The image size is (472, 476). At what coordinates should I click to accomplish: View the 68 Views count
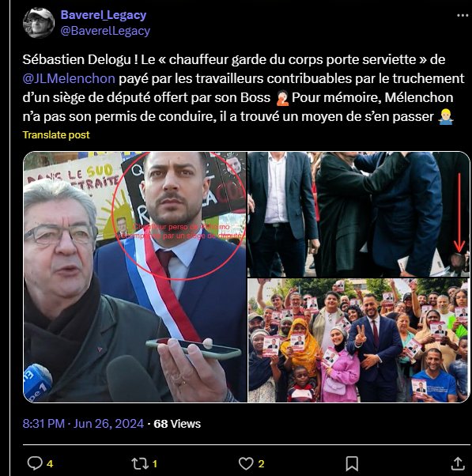(x=177, y=424)
